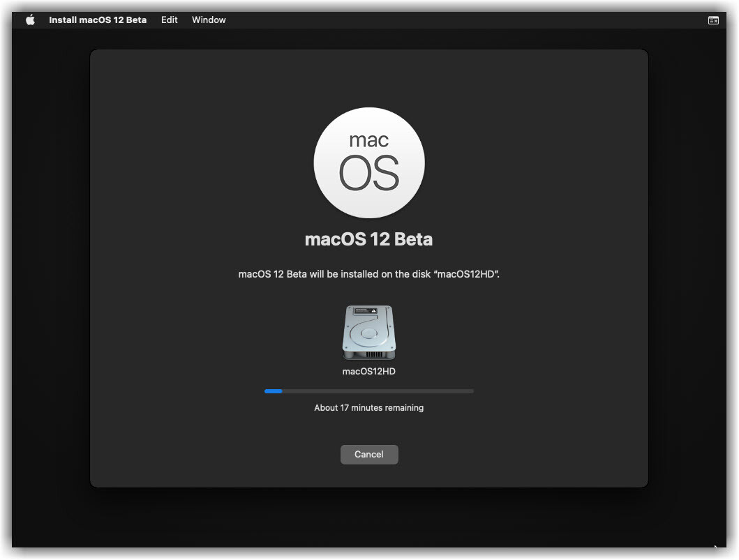739x560 pixels.
Task: Click the blue filled part of progress bar
Action: coord(273,391)
